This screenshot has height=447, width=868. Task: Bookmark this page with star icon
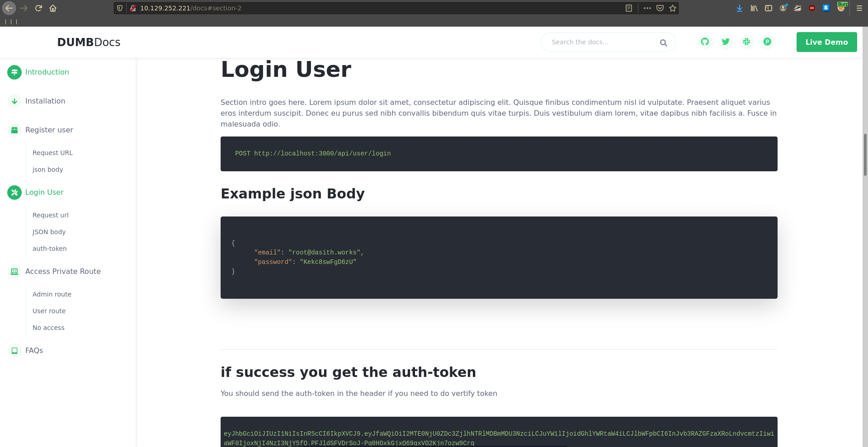tap(673, 8)
